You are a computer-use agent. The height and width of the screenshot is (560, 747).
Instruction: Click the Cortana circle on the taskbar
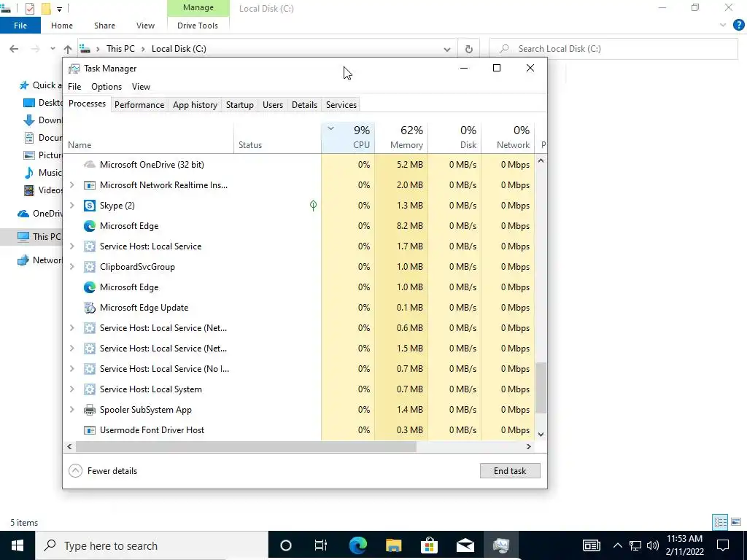point(285,545)
